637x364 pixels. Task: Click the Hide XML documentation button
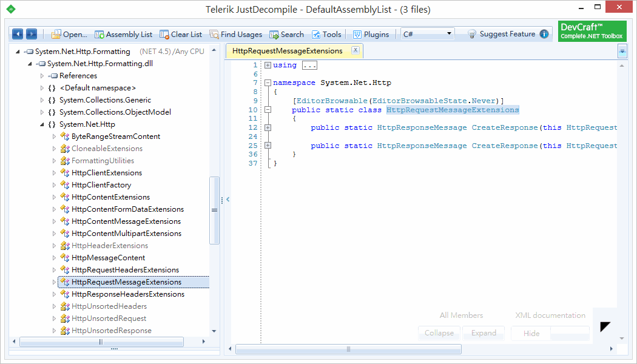click(531, 334)
